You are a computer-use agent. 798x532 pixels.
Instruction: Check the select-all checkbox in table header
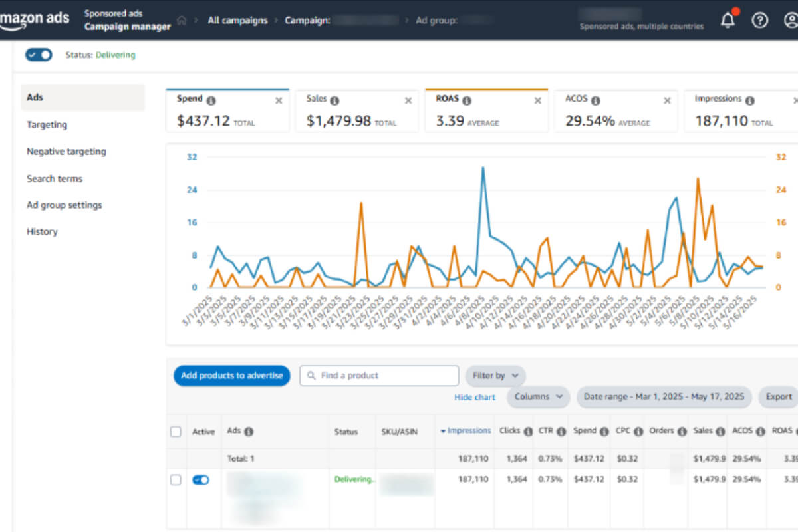tap(176, 432)
